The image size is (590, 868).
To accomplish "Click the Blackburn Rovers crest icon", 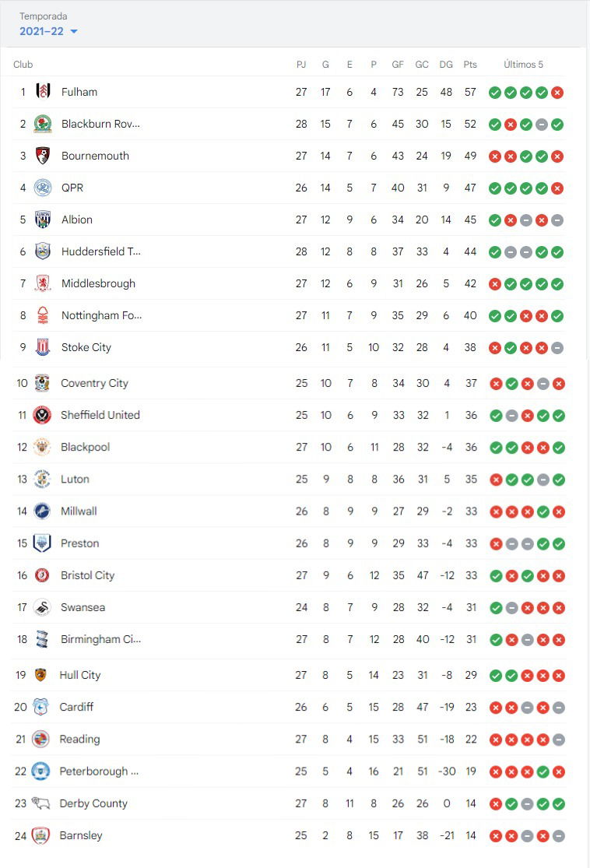I will click(43, 124).
